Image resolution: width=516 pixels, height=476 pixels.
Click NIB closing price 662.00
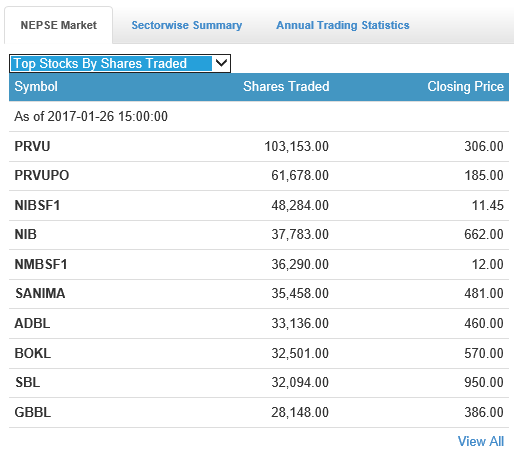point(484,234)
